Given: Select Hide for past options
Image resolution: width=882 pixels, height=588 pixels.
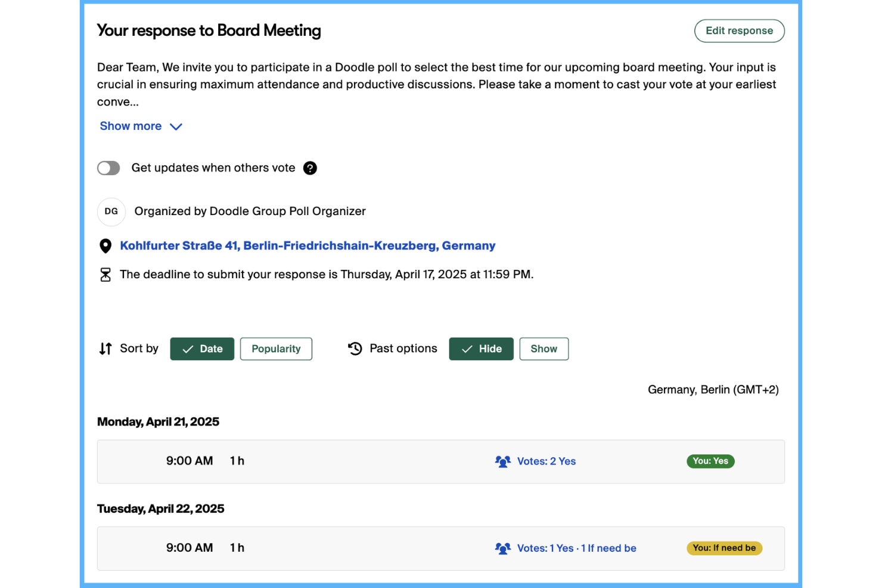Looking at the screenshot, I should tap(482, 349).
